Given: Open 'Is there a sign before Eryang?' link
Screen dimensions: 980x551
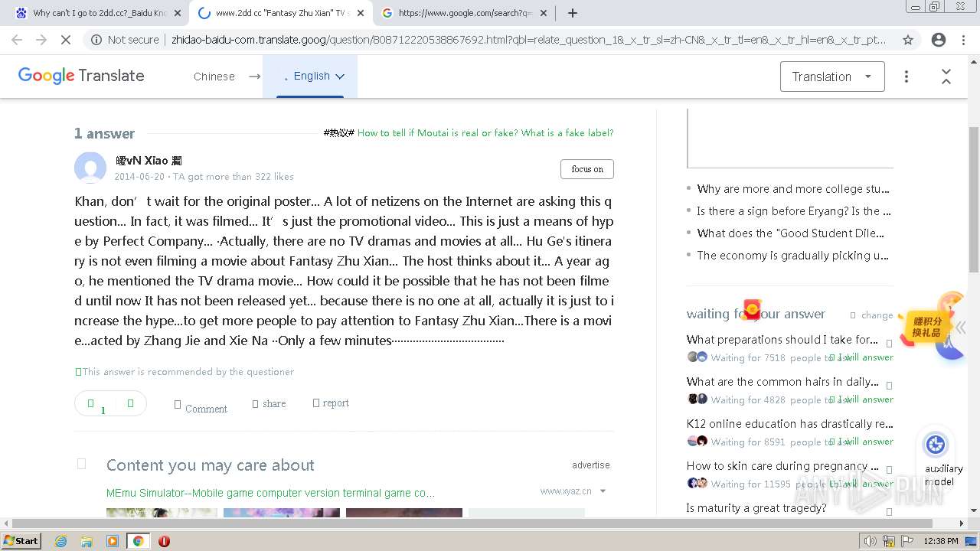Looking at the screenshot, I should click(793, 211).
